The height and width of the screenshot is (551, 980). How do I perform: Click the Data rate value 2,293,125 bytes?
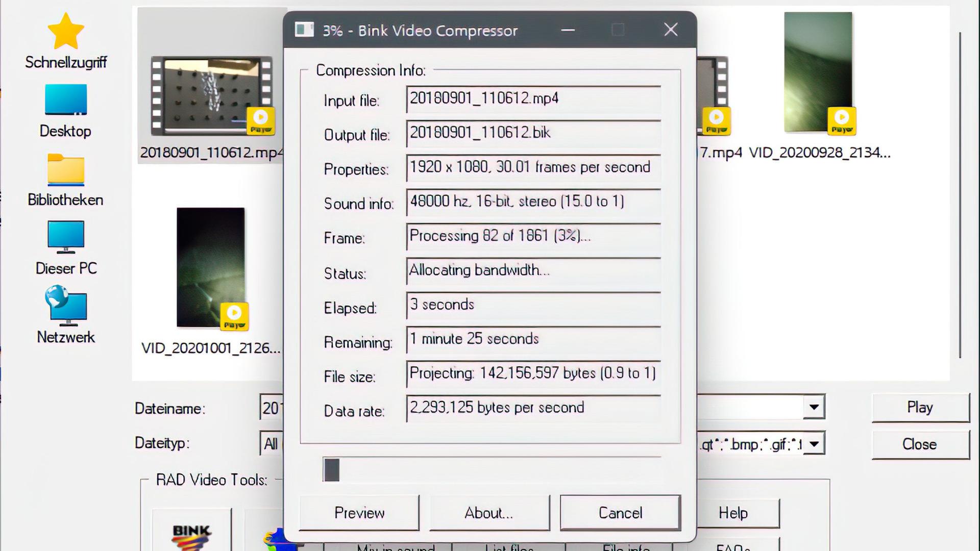click(533, 408)
